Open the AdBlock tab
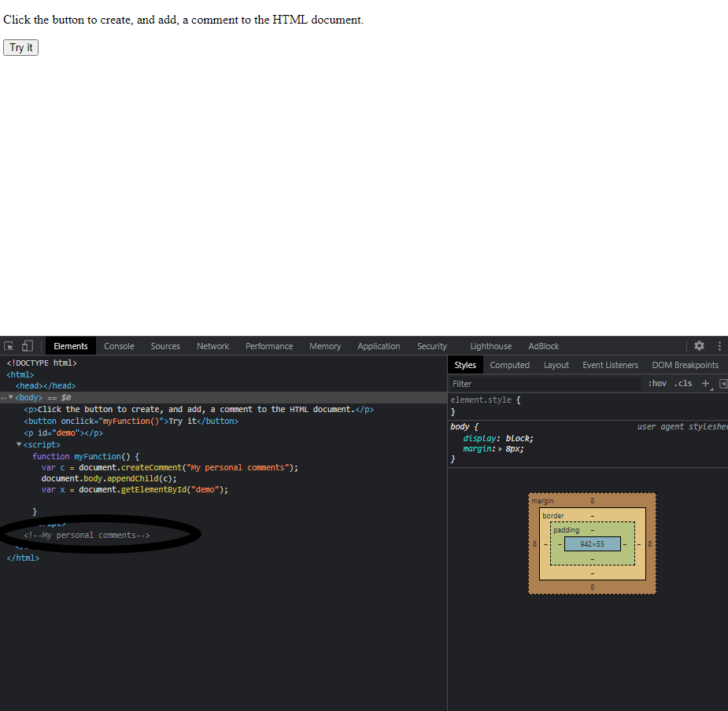Viewport: 728px width, 711px height. pyautogui.click(x=544, y=346)
